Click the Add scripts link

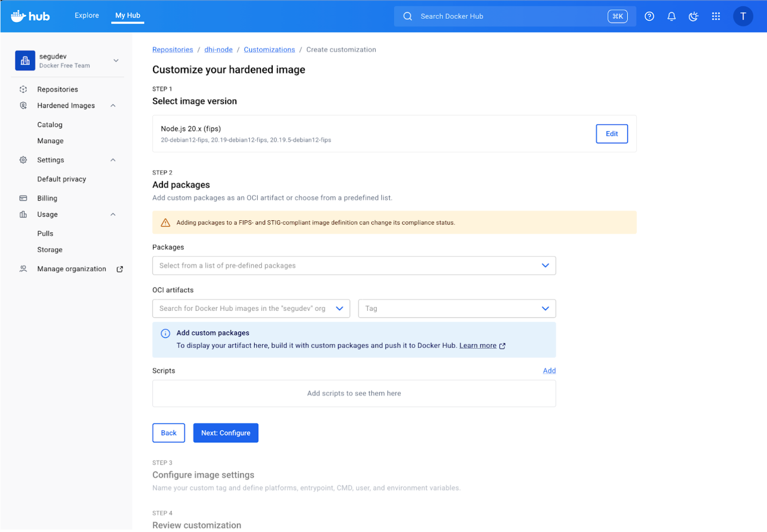click(549, 370)
